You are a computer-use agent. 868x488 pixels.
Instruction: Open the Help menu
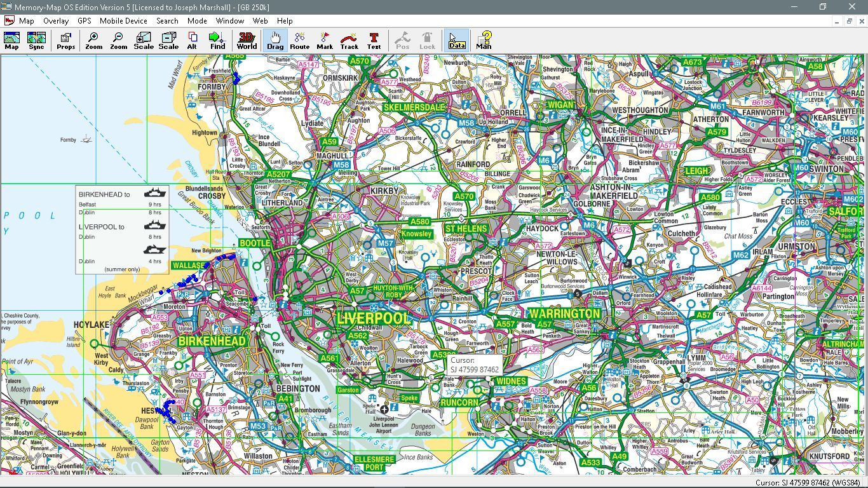tap(285, 21)
